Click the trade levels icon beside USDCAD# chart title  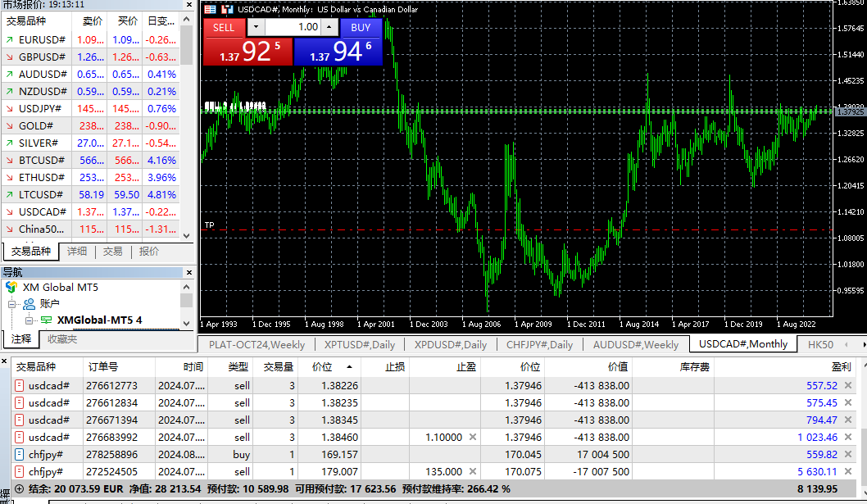[227, 9]
